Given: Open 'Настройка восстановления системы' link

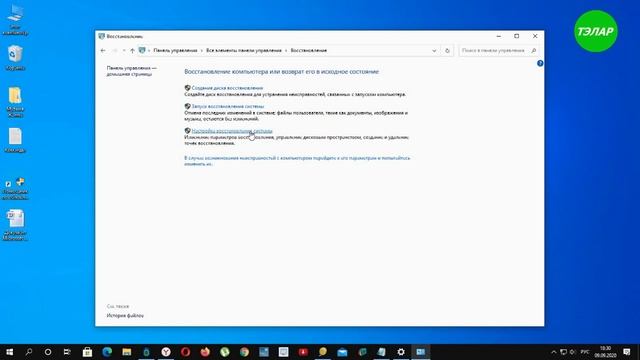Looking at the screenshot, I should click(x=232, y=131).
